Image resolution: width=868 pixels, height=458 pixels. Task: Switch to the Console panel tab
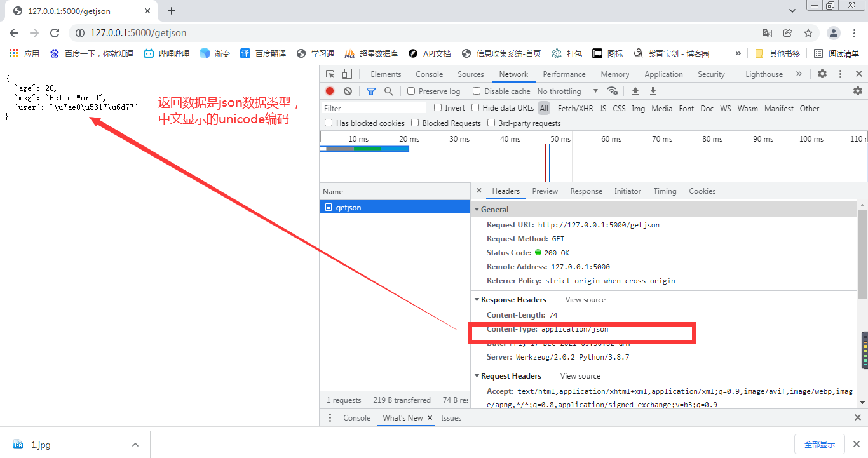point(430,74)
